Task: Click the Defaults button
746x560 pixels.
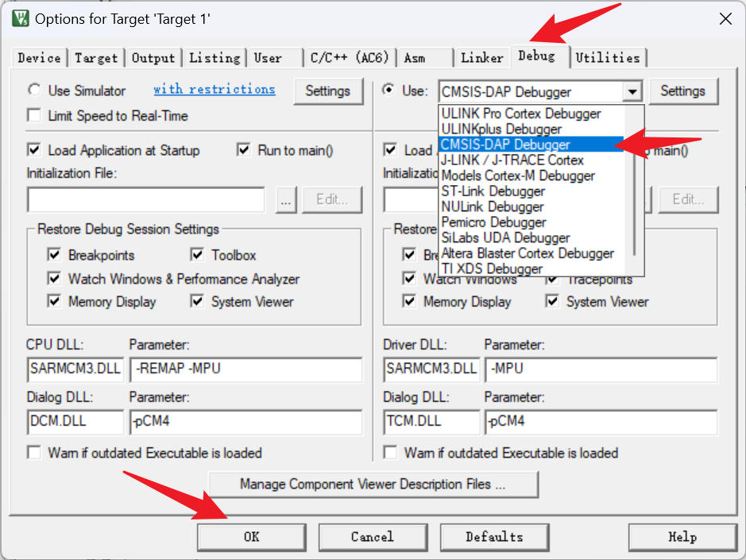Action: [x=494, y=537]
